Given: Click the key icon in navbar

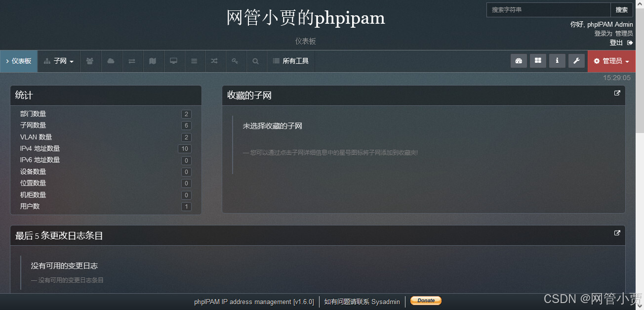Looking at the screenshot, I should point(235,61).
